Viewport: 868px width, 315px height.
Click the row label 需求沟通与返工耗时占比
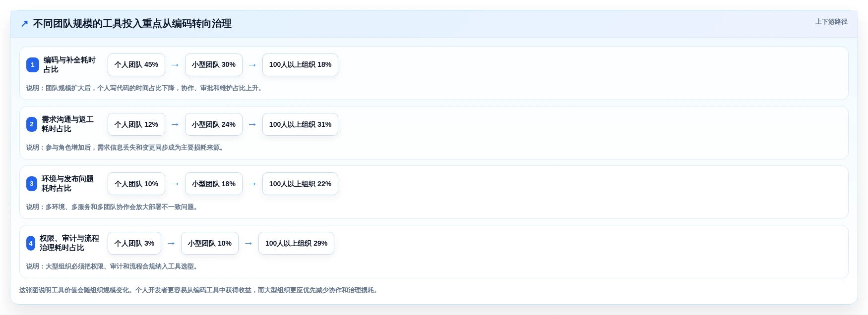[x=67, y=124]
